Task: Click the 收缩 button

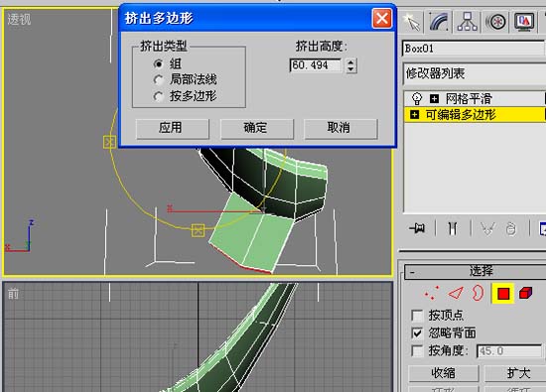Action: [444, 373]
